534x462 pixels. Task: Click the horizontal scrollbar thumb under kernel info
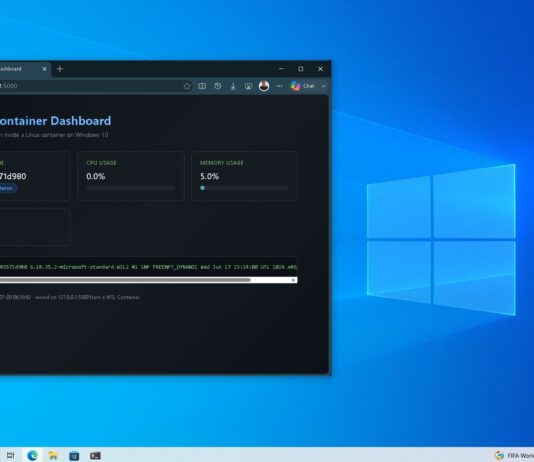(125, 280)
